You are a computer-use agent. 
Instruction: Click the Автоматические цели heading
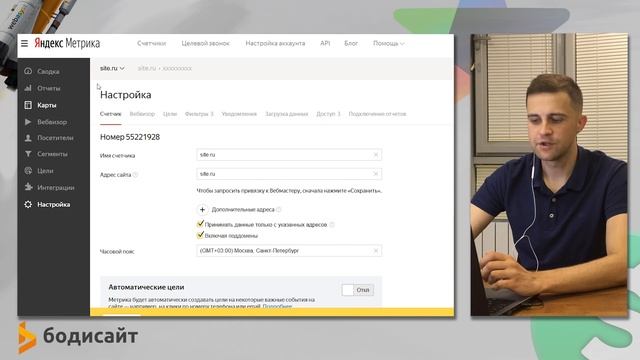coord(146,287)
